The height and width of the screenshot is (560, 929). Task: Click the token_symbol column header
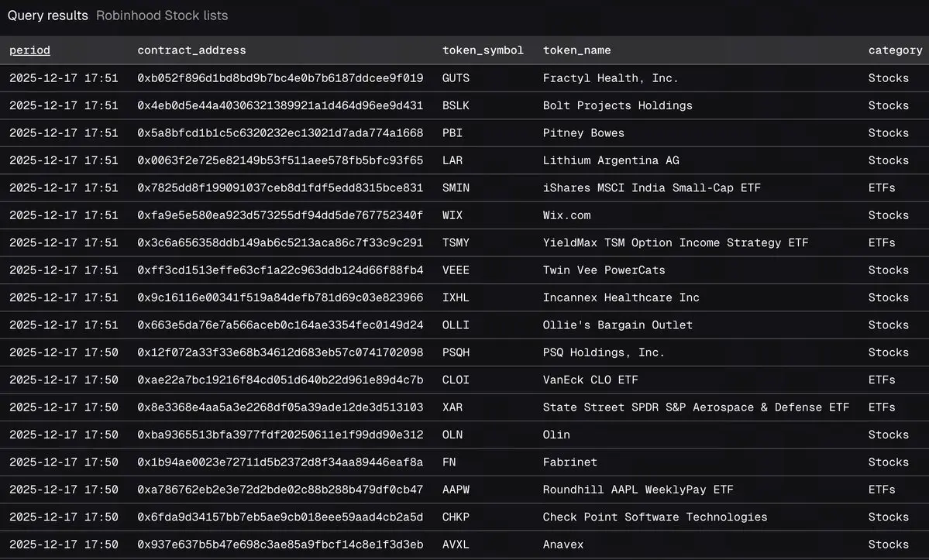pyautogui.click(x=483, y=50)
